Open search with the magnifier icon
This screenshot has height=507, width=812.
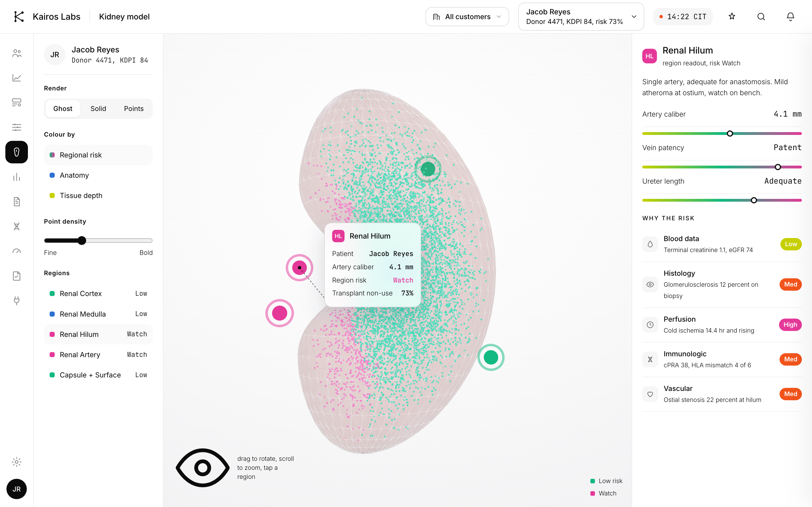[761, 16]
